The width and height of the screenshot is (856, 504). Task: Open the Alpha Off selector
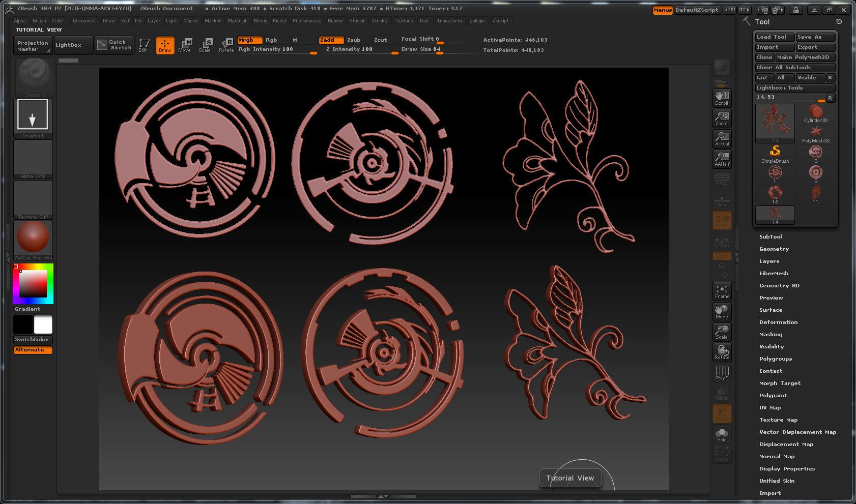click(x=33, y=159)
